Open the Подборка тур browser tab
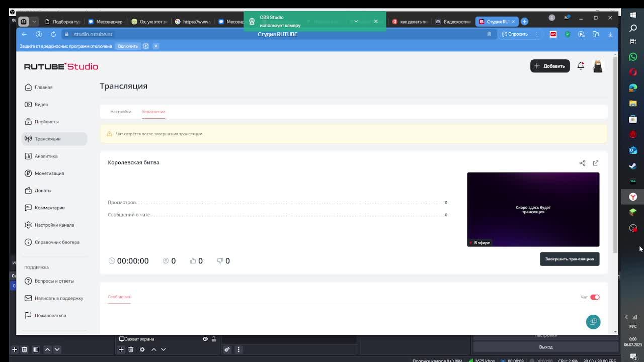This screenshot has height=362, width=644. click(x=62, y=22)
